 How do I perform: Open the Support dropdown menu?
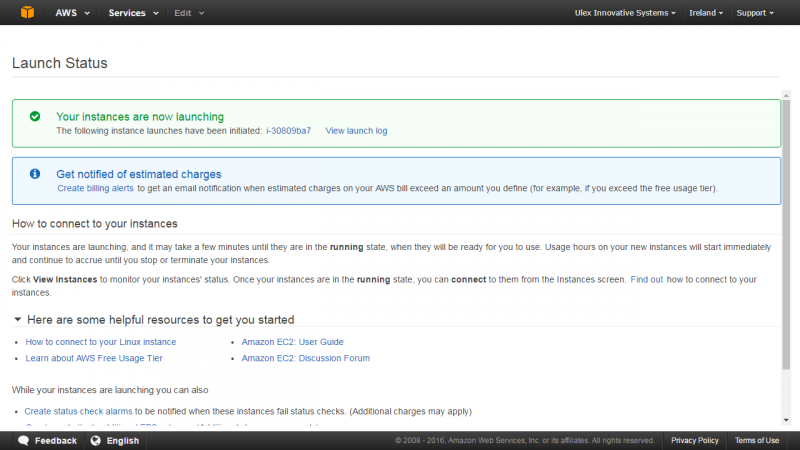pyautogui.click(x=755, y=13)
